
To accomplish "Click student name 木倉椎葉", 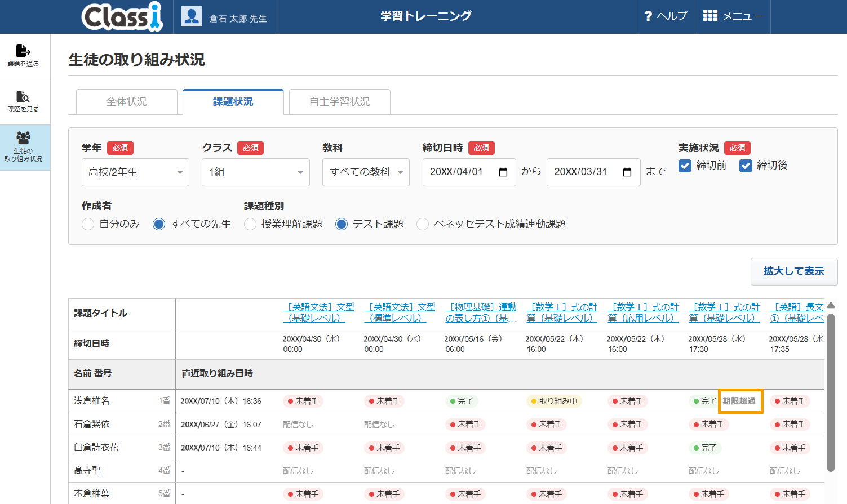I will tap(92, 493).
